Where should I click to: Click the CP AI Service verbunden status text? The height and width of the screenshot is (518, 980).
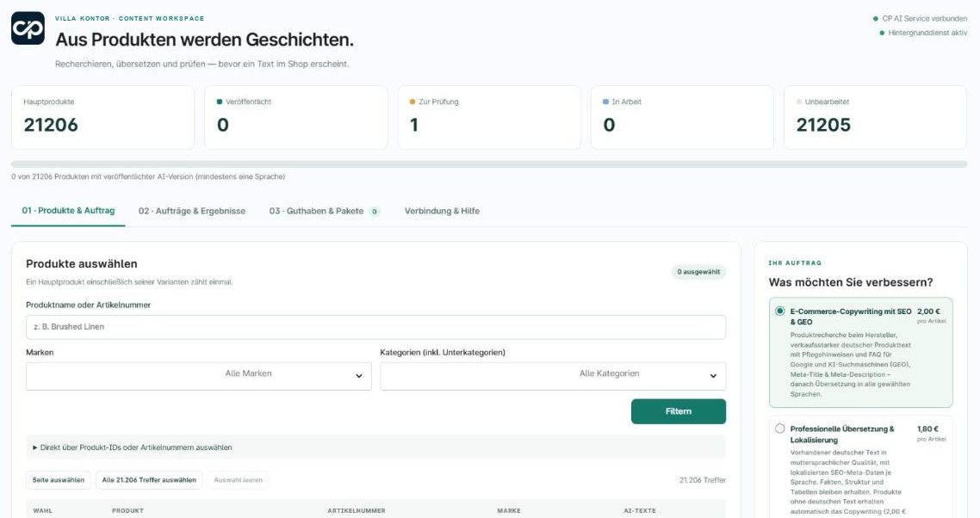pyautogui.click(x=924, y=19)
